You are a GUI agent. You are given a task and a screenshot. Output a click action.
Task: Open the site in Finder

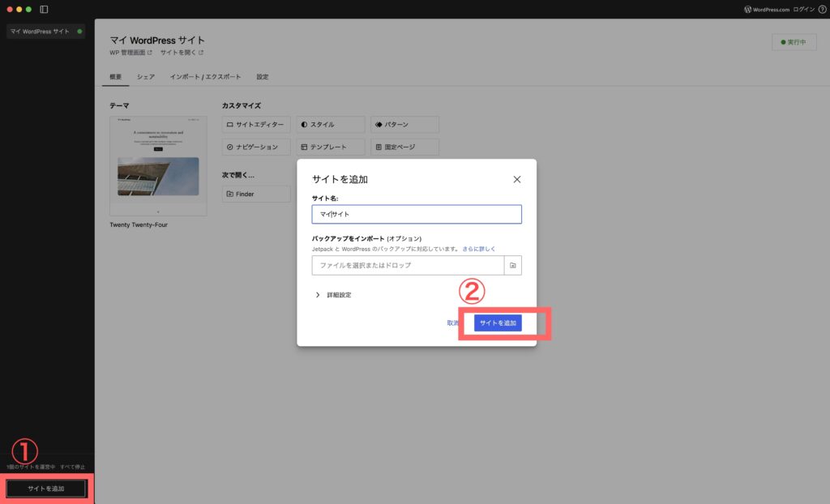(x=256, y=194)
